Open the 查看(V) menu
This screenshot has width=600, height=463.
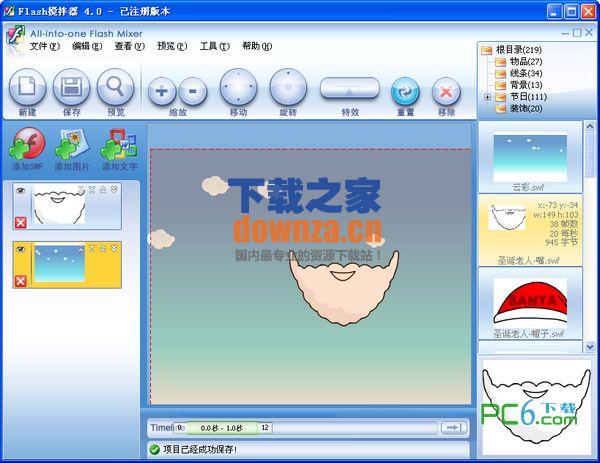pos(130,46)
